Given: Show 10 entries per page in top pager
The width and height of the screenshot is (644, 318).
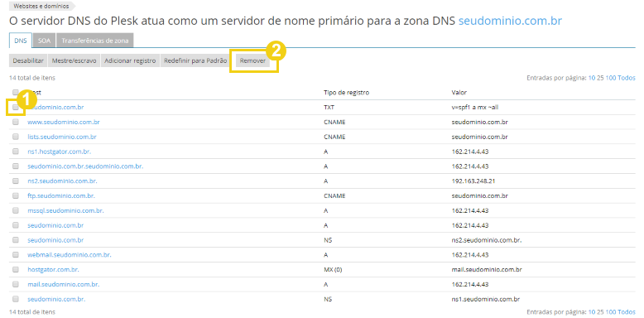Looking at the screenshot, I should click(592, 78).
